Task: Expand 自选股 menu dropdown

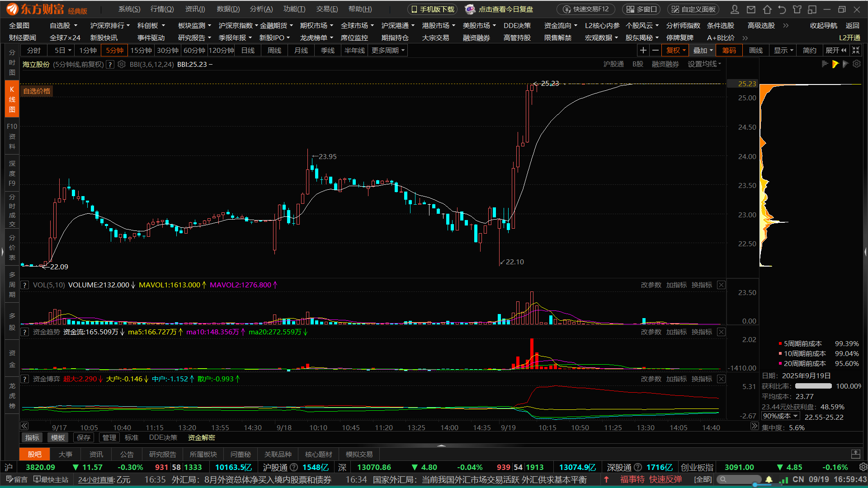Action: click(x=63, y=26)
